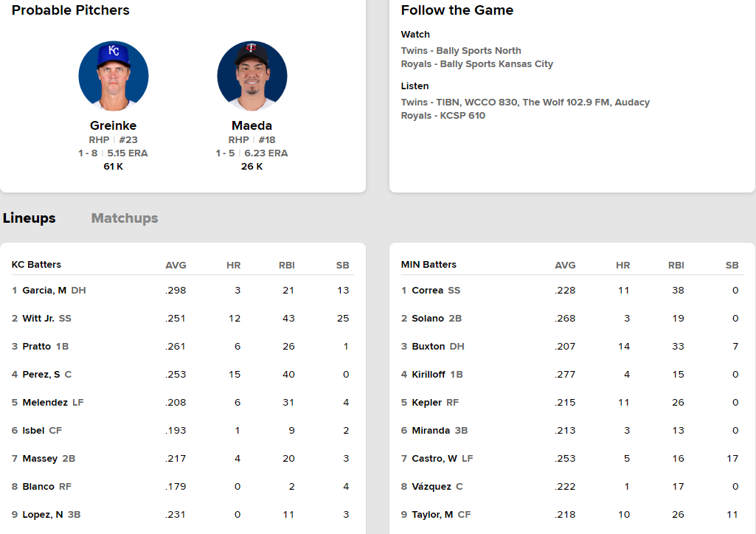This screenshot has width=756, height=534.
Task: Click the KC Batters AVG column header
Action: [x=176, y=266]
